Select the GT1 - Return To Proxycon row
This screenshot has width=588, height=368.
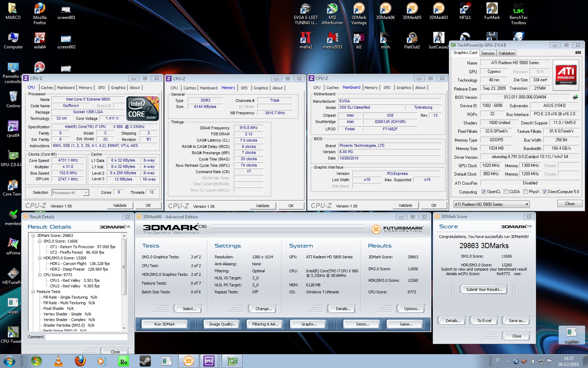pyautogui.click(x=83, y=247)
